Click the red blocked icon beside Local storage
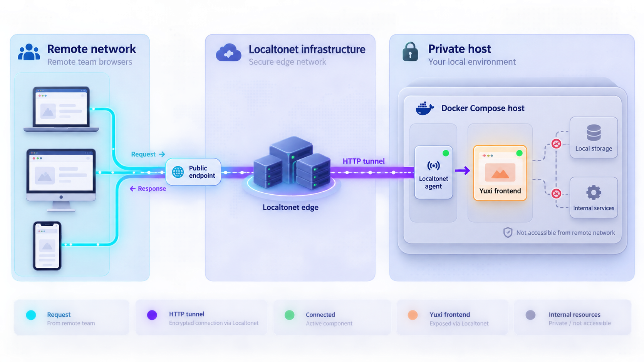The height and width of the screenshot is (362, 644). pyautogui.click(x=556, y=143)
